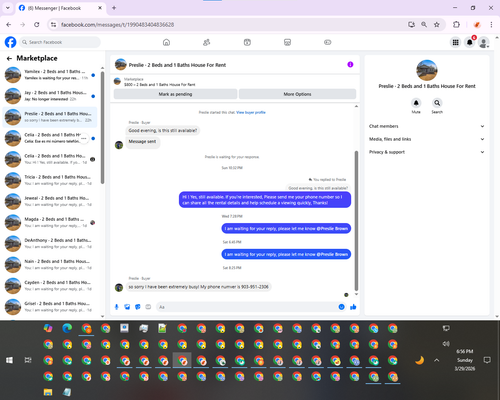Open the Facebook grid menu icon
The height and width of the screenshot is (400, 500).
tap(455, 42)
